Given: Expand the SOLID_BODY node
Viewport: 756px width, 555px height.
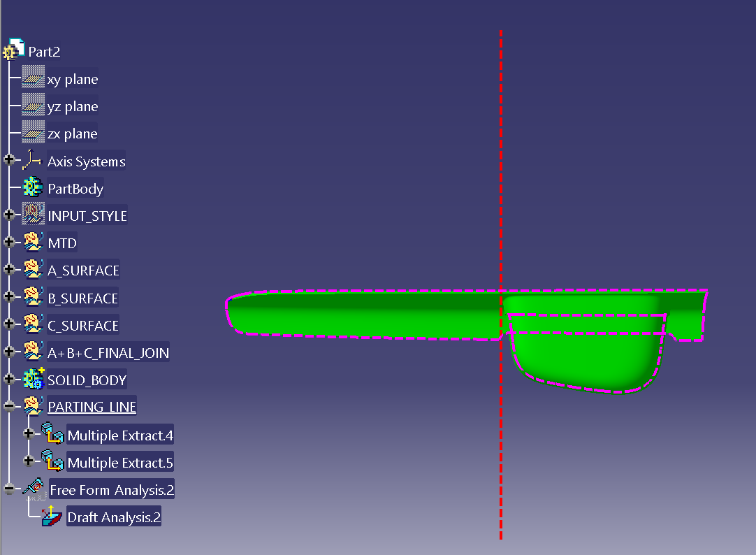Looking at the screenshot, I should point(9,379).
